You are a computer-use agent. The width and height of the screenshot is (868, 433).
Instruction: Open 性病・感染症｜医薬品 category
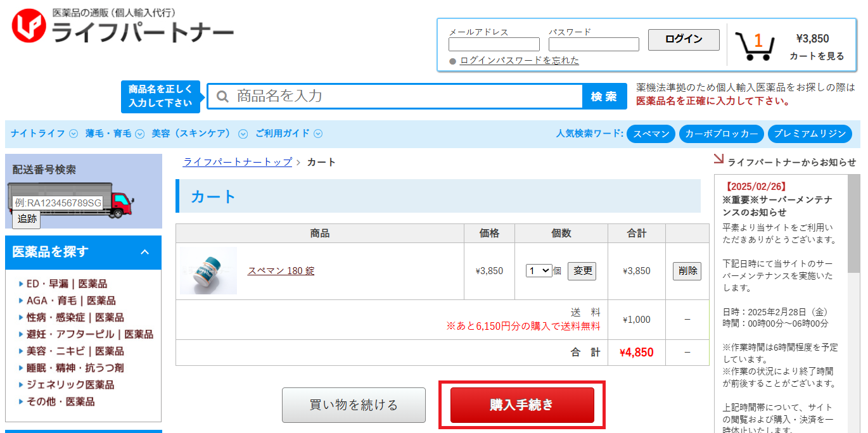coord(75,318)
